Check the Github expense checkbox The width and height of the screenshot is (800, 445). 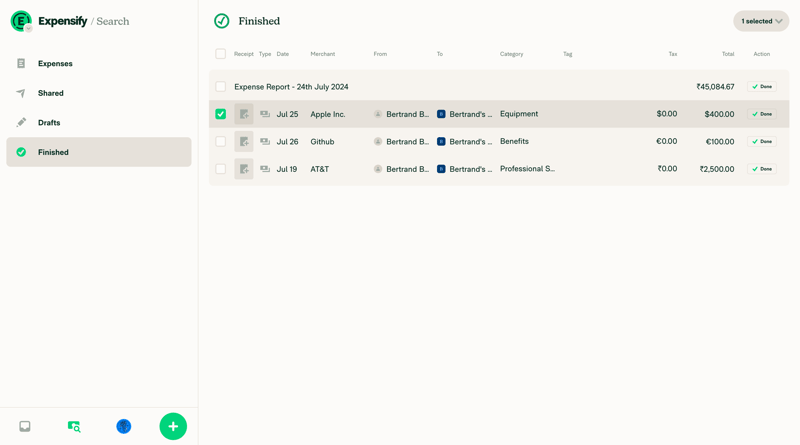pos(220,141)
